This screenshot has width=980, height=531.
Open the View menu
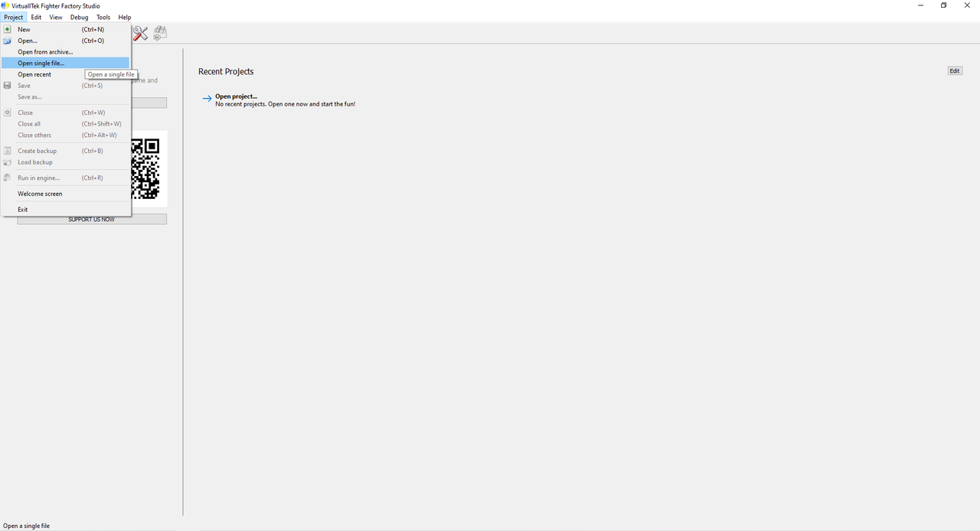coord(56,17)
